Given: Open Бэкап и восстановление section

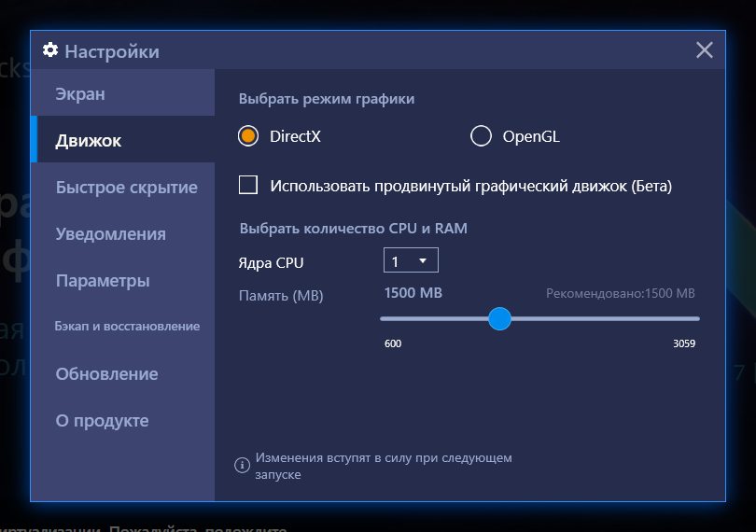Looking at the screenshot, I should click(127, 327).
